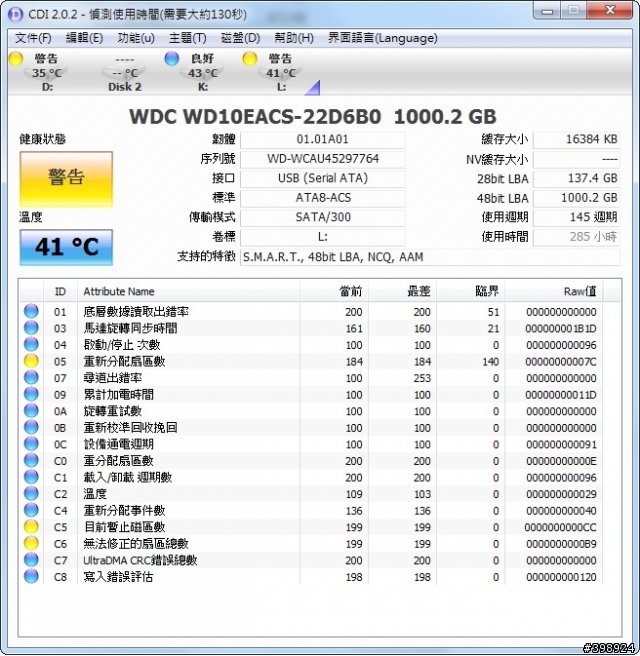
Task: Click firmware field 01.01A01
Action: (x=323, y=139)
